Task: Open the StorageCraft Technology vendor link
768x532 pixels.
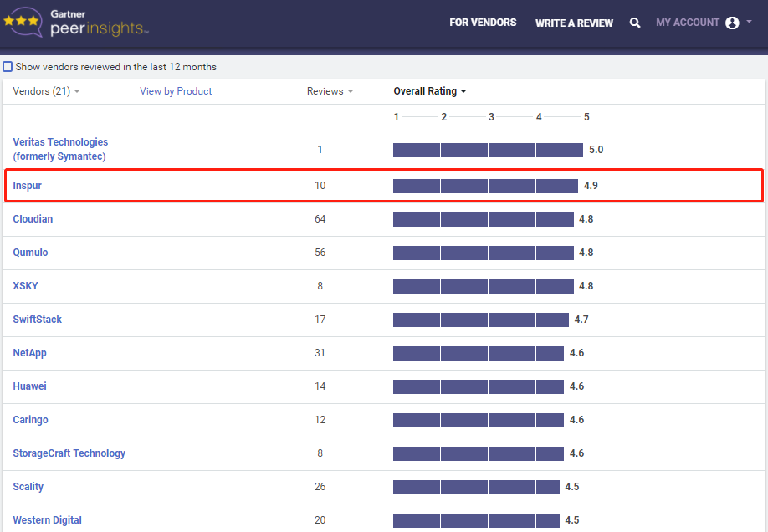Action: 69,453
